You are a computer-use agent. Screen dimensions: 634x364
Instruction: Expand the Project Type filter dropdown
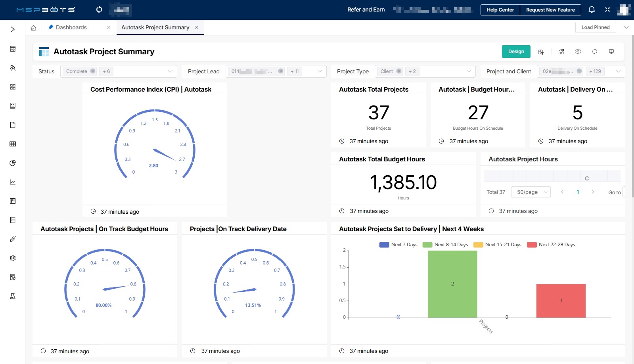(x=469, y=71)
